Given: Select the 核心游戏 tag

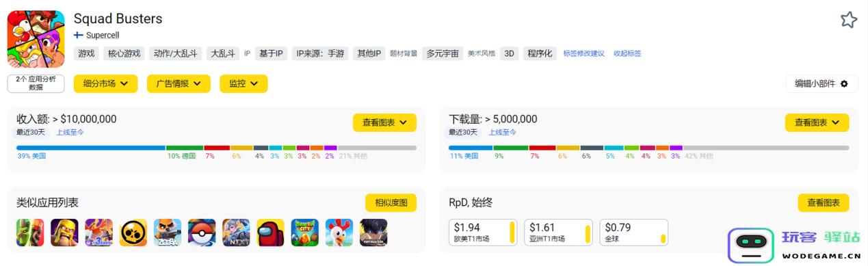Looking at the screenshot, I should coord(124,53).
